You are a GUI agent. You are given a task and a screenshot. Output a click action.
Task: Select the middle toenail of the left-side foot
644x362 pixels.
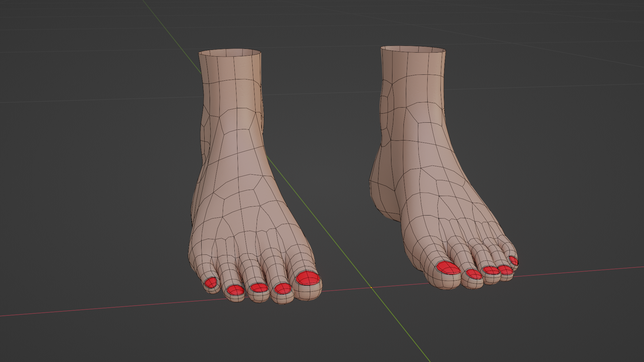pos(259,288)
